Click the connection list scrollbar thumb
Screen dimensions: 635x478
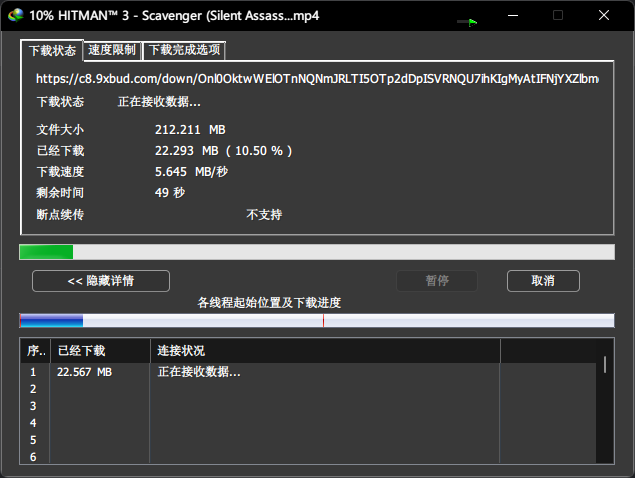605,365
